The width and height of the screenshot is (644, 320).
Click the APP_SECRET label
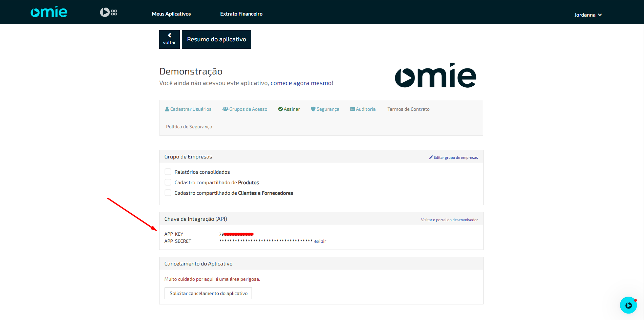pos(178,241)
